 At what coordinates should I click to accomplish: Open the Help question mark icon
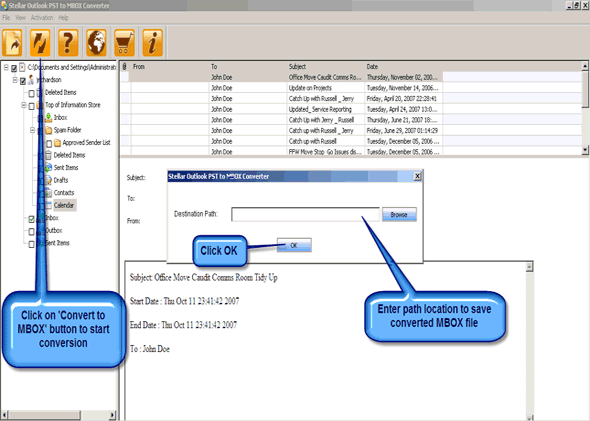[x=68, y=43]
